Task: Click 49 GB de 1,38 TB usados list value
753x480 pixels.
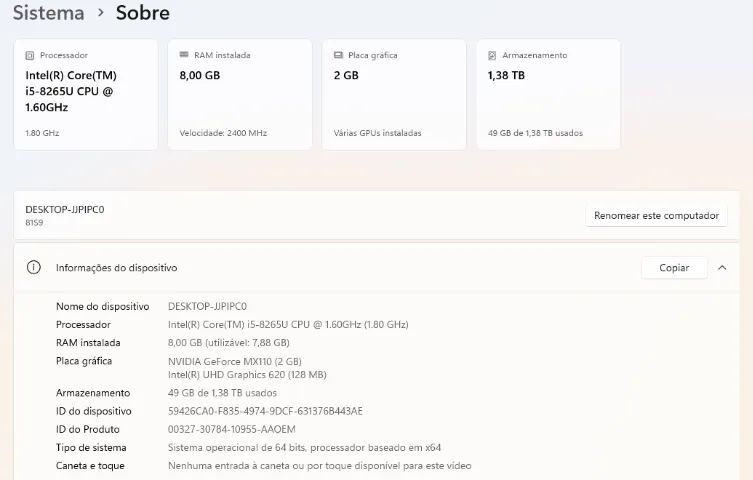Action: (222, 393)
